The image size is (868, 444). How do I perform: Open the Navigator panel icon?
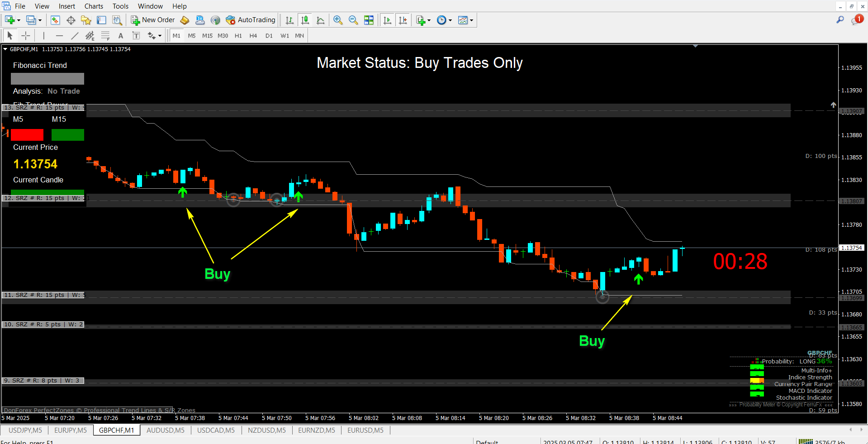pyautogui.click(x=86, y=20)
